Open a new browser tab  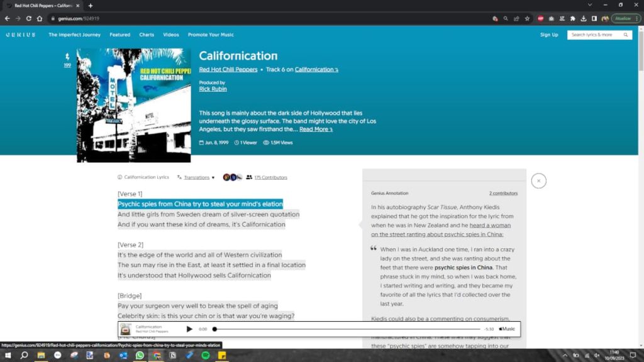[91, 6]
